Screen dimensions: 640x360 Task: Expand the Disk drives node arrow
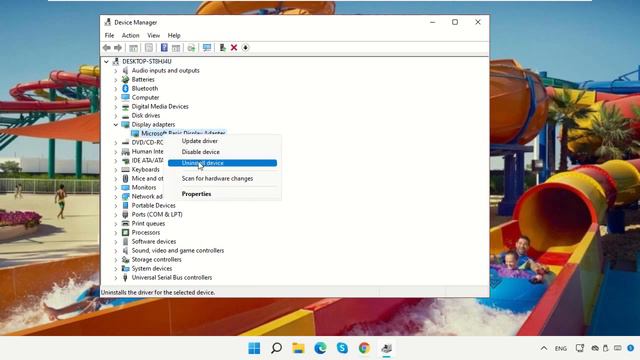(116, 116)
